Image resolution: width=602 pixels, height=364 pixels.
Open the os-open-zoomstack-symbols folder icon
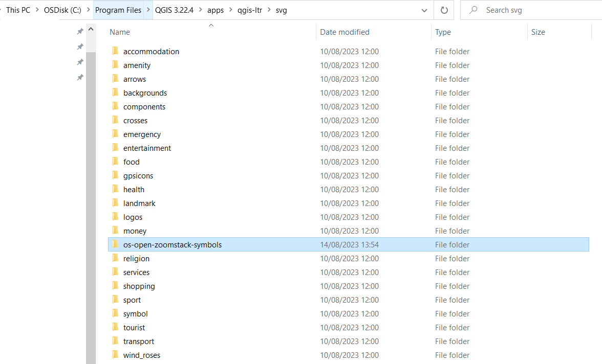coord(116,244)
